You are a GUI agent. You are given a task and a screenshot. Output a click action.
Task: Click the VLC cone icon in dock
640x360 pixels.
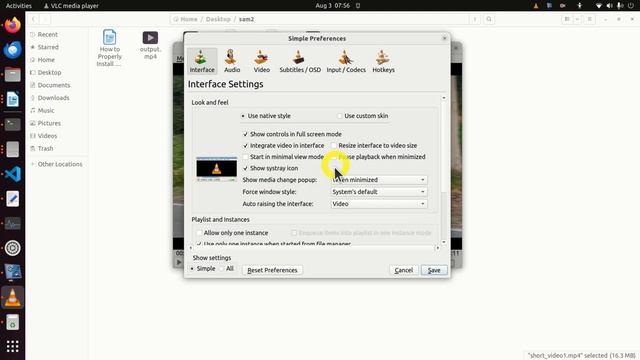click(x=13, y=298)
